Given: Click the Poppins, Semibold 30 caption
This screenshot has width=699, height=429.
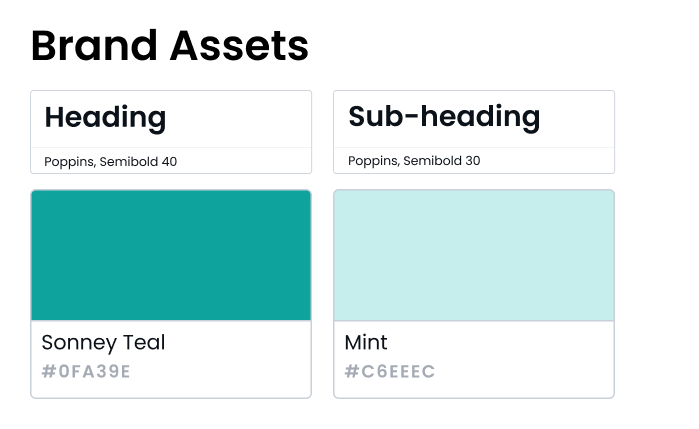Looking at the screenshot, I should click(414, 161).
